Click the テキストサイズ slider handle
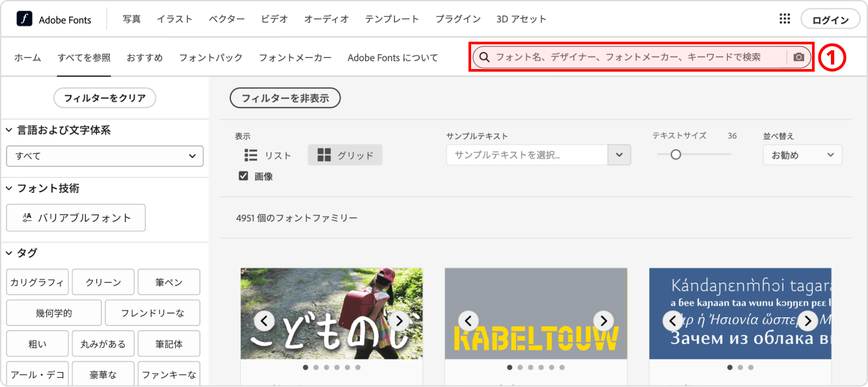 (x=676, y=154)
